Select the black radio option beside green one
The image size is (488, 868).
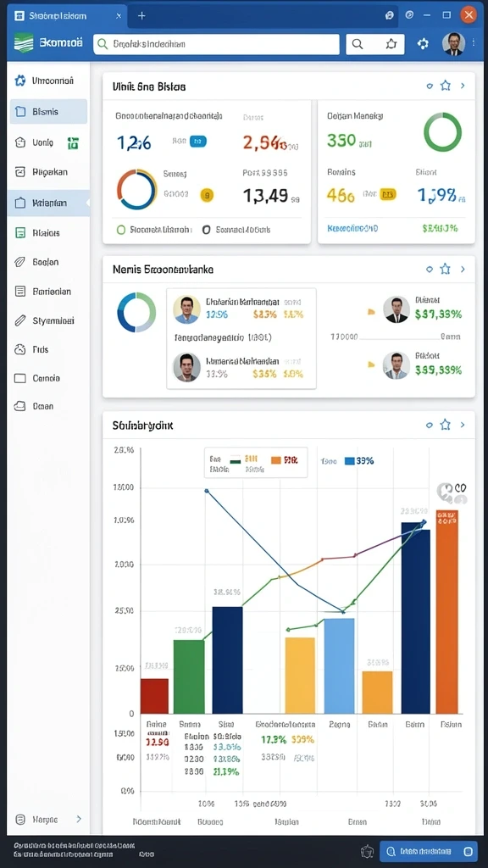click(207, 229)
